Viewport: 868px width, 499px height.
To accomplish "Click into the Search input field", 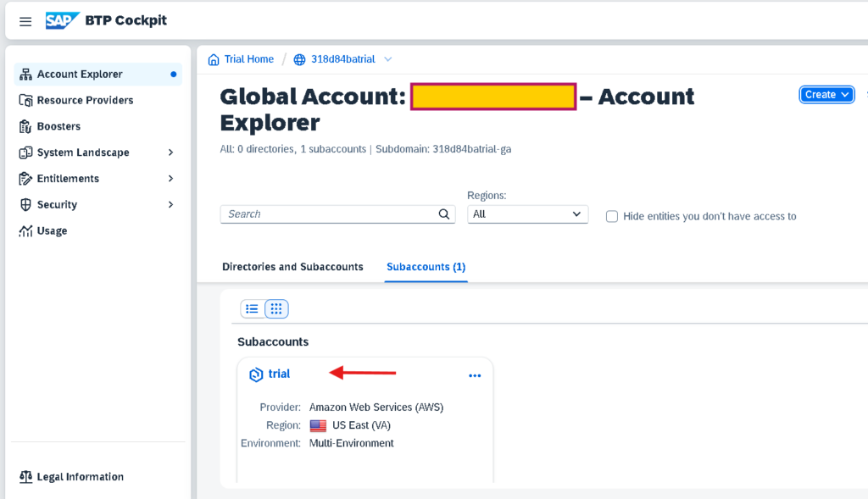I will pos(326,214).
